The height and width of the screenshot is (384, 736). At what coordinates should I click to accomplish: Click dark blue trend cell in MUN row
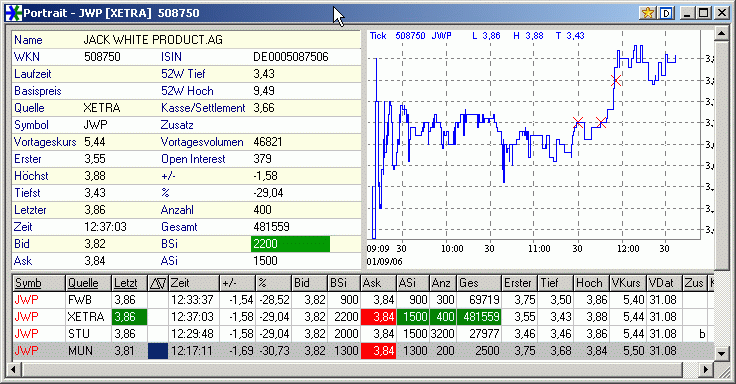tap(158, 351)
